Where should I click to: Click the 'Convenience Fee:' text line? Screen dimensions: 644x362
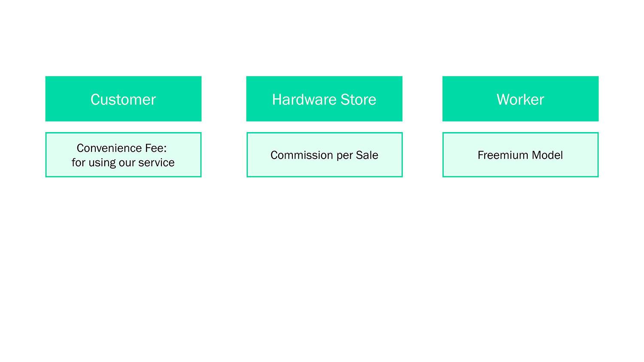(122, 148)
